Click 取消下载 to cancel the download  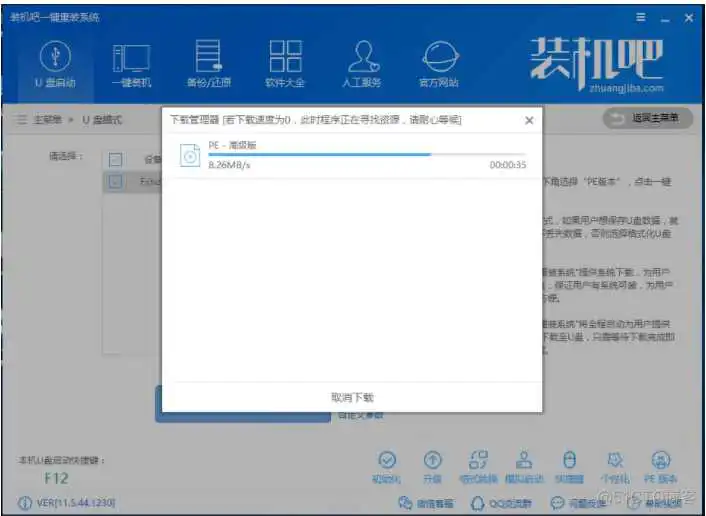352,397
